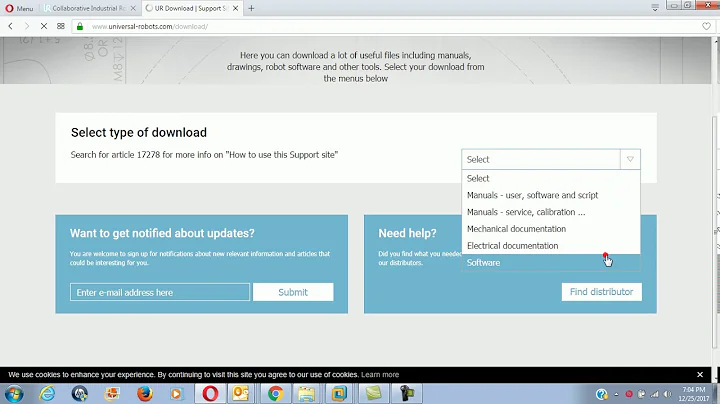Select the 'Software' dropdown option

point(551,263)
